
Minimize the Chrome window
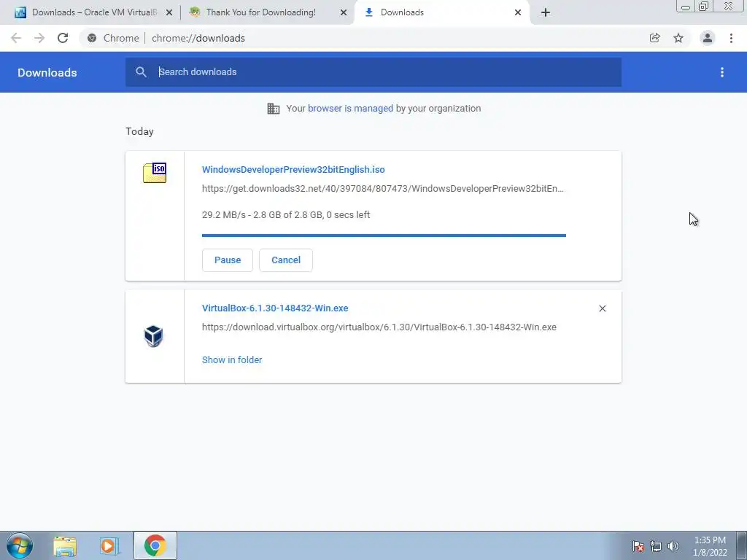click(686, 6)
